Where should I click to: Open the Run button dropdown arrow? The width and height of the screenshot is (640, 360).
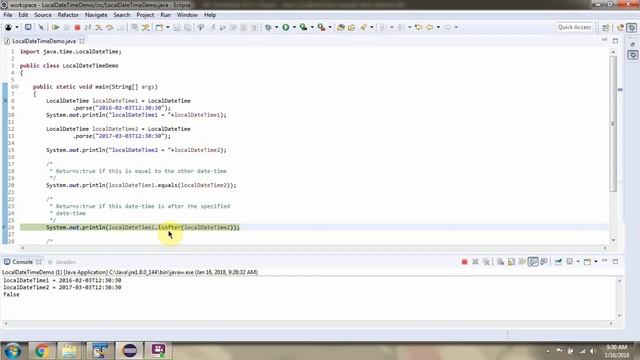pos(294,27)
